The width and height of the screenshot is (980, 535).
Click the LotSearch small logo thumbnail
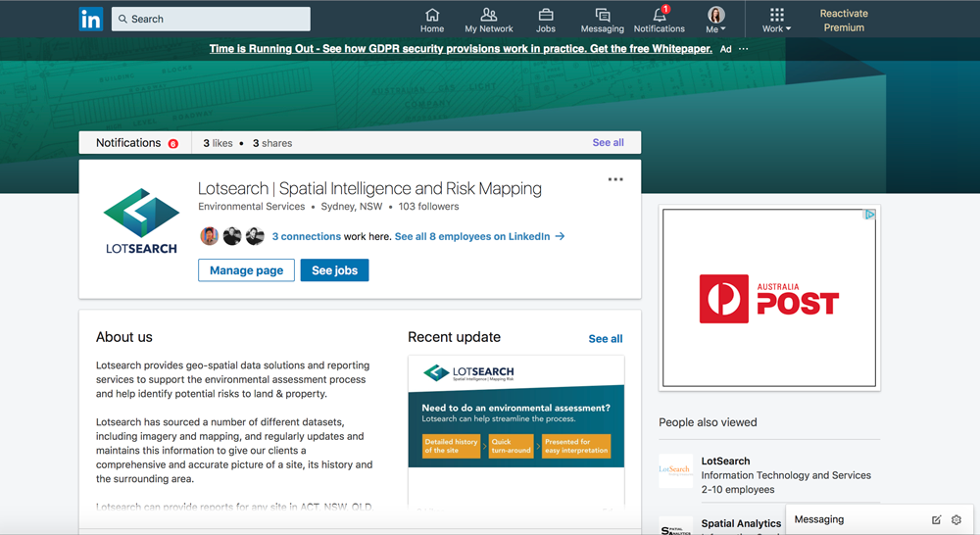pos(675,470)
